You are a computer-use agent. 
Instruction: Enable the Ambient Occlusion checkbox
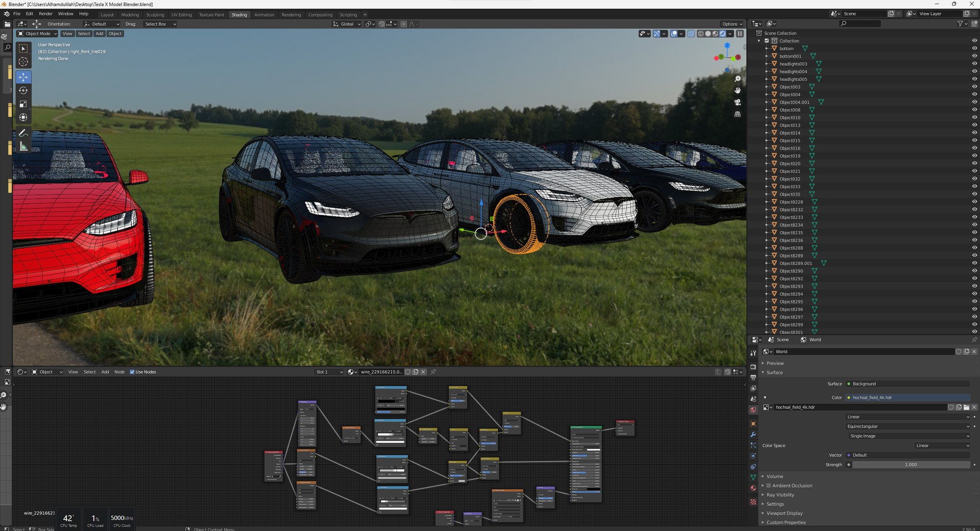769,486
